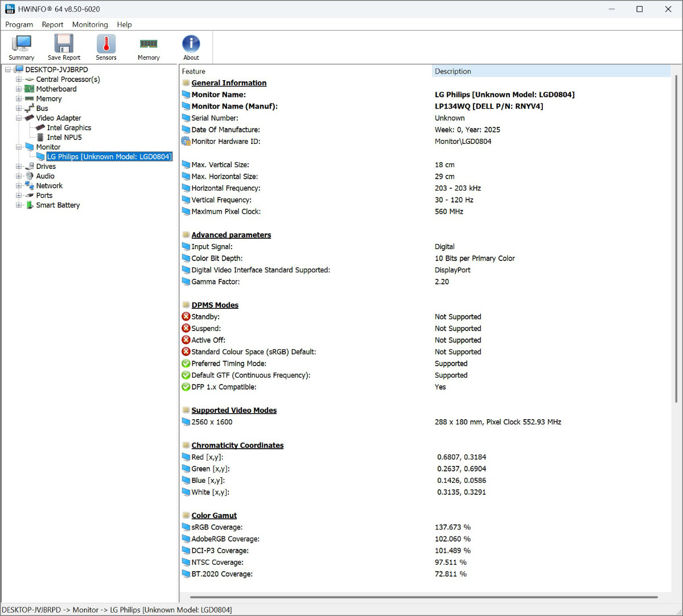Click the Motherboard icon in the tree
Screen dimensions: 683x616
30,89
